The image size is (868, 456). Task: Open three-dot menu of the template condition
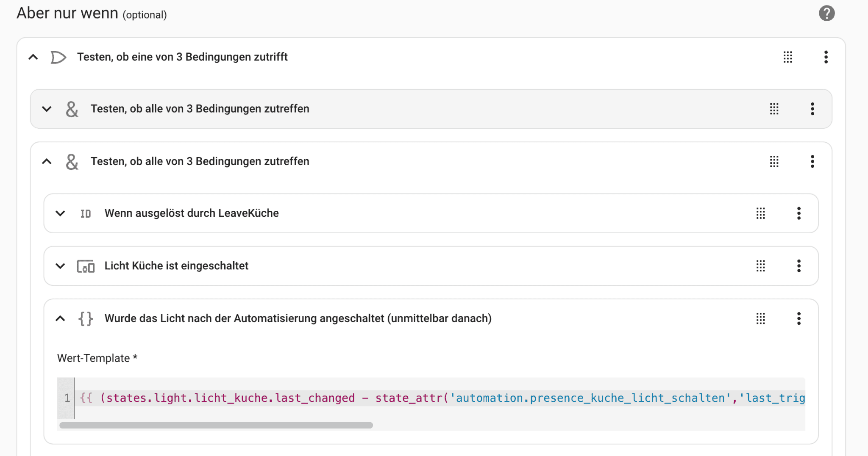pyautogui.click(x=798, y=318)
